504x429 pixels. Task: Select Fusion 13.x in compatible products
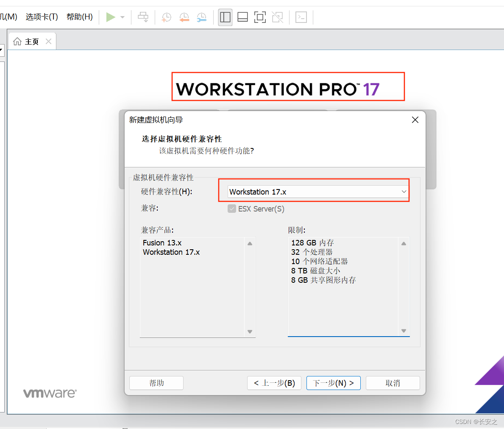(162, 243)
